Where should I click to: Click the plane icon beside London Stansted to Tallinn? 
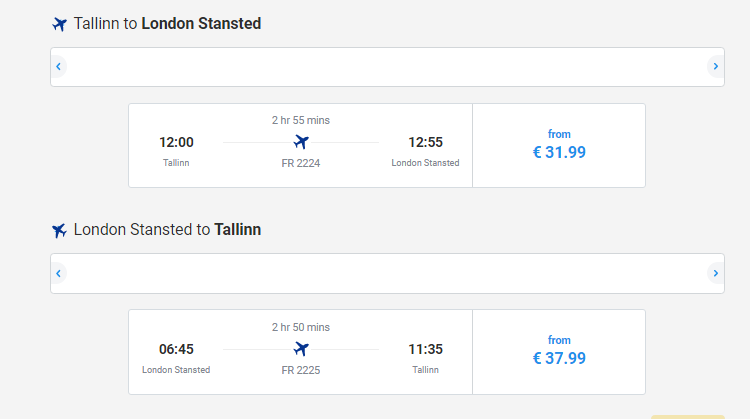pyautogui.click(x=59, y=231)
